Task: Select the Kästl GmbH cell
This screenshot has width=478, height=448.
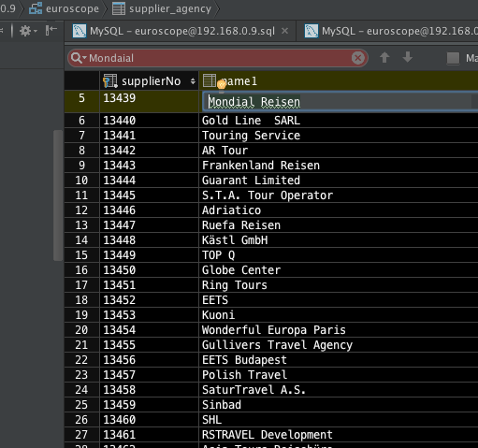Action: point(339,240)
